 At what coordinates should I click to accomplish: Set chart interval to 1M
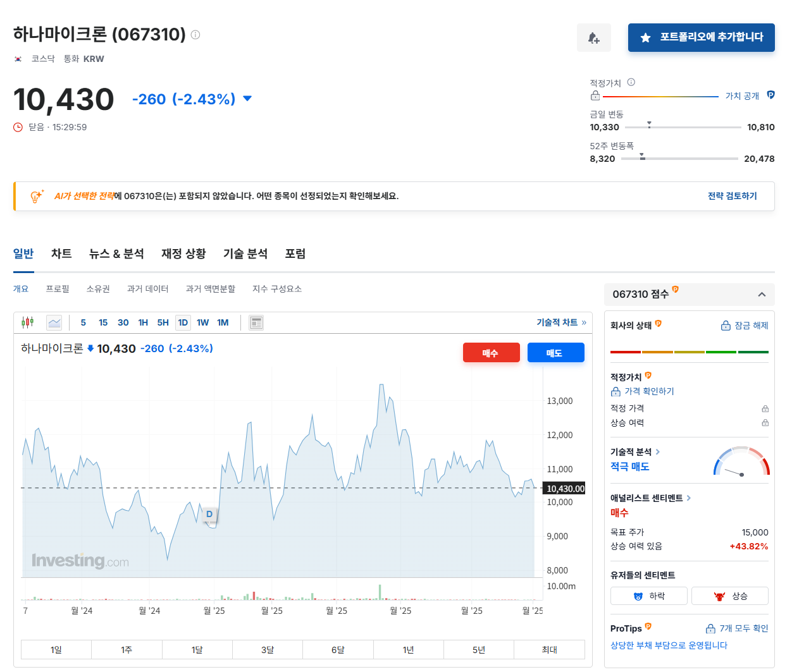click(x=223, y=322)
